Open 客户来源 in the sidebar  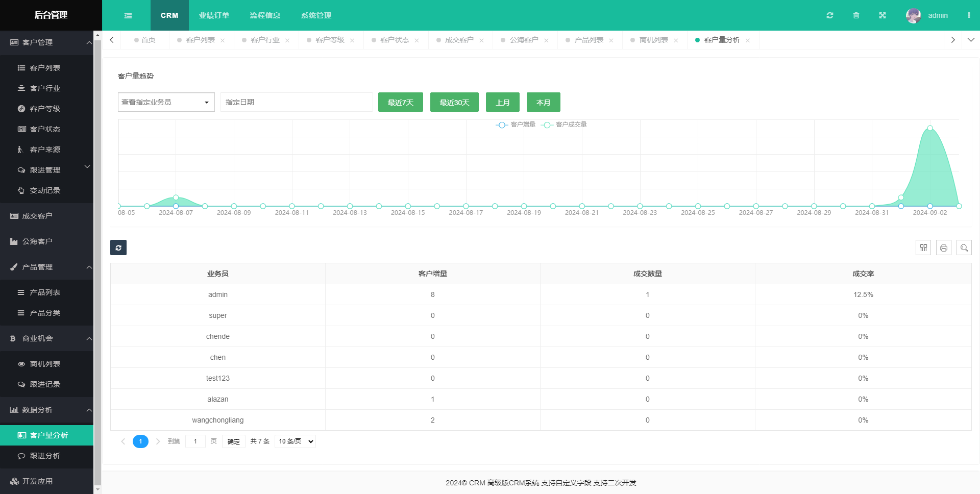tap(46, 150)
